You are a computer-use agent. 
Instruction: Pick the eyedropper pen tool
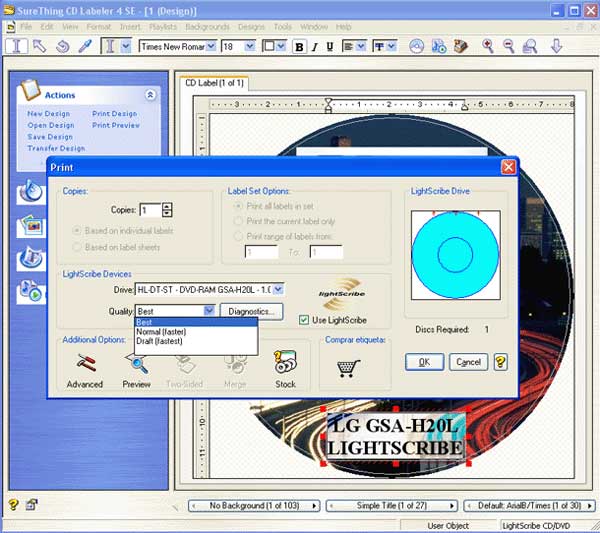pyautogui.click(x=85, y=47)
